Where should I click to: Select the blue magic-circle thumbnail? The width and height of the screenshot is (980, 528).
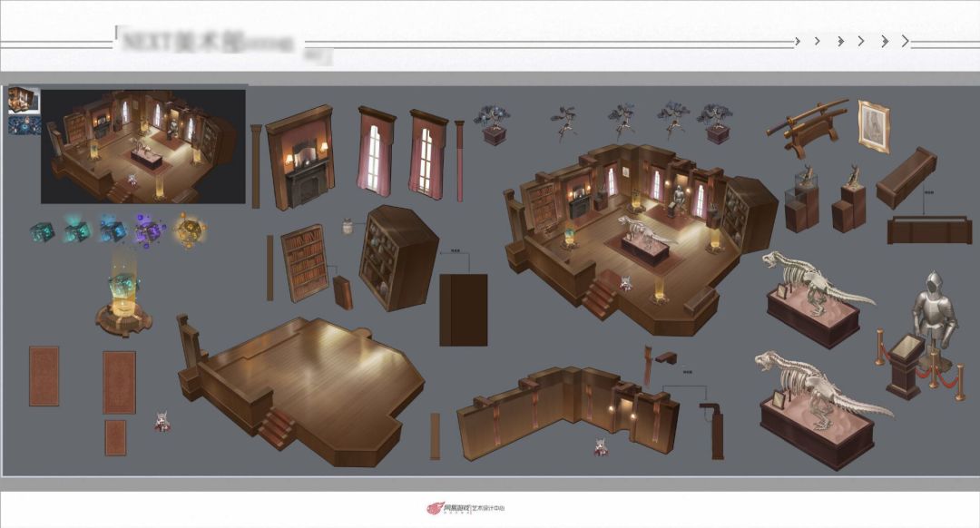(x=24, y=125)
